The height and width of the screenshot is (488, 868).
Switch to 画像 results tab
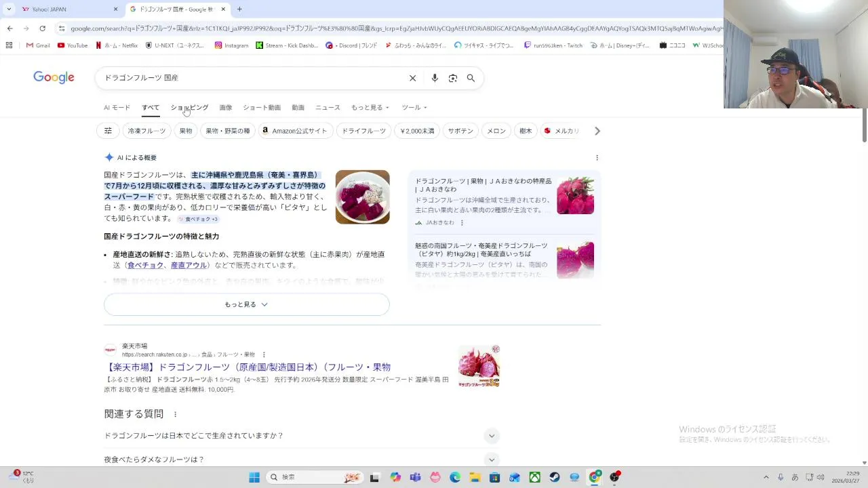(226, 108)
